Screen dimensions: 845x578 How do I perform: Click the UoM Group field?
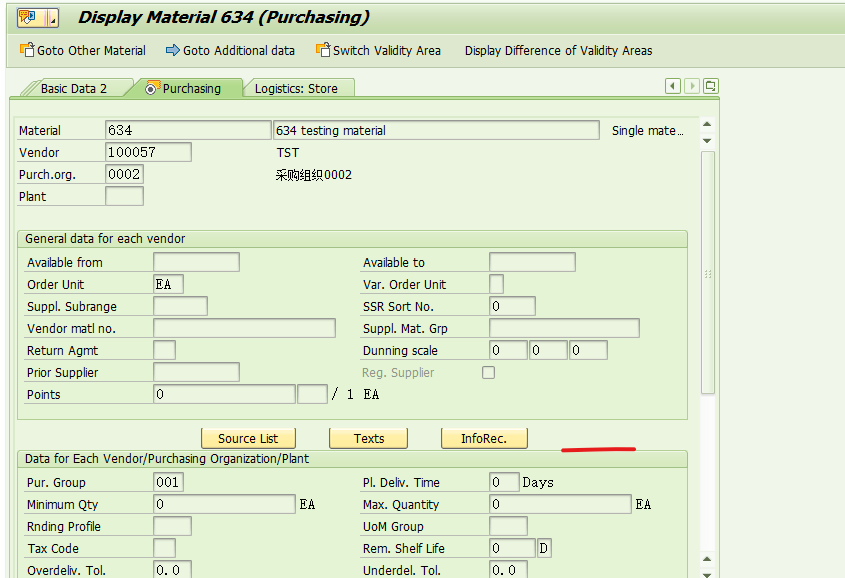[x=508, y=526]
